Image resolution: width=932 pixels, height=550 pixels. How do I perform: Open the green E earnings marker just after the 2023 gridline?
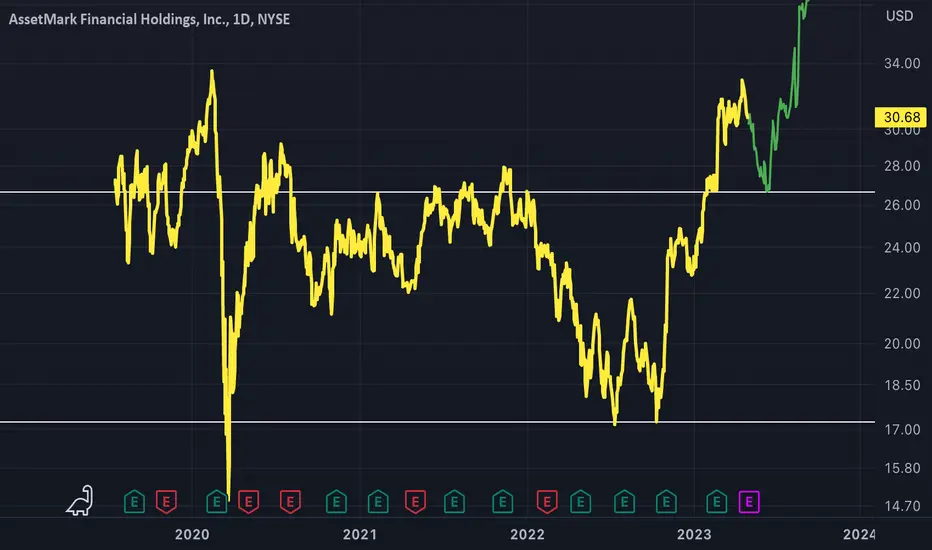coord(717,502)
